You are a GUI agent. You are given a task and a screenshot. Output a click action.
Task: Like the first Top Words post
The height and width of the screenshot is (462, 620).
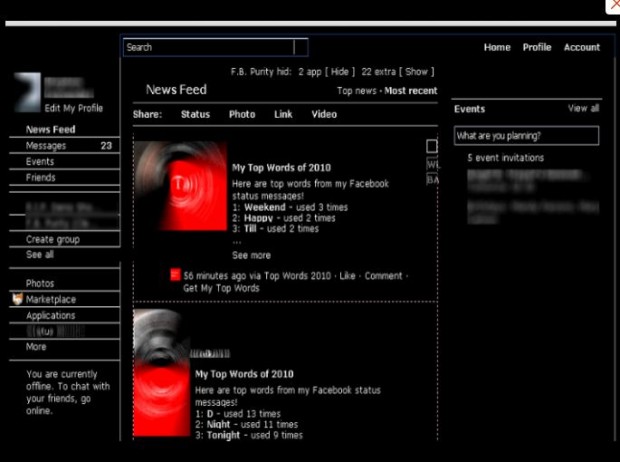[x=347, y=276]
